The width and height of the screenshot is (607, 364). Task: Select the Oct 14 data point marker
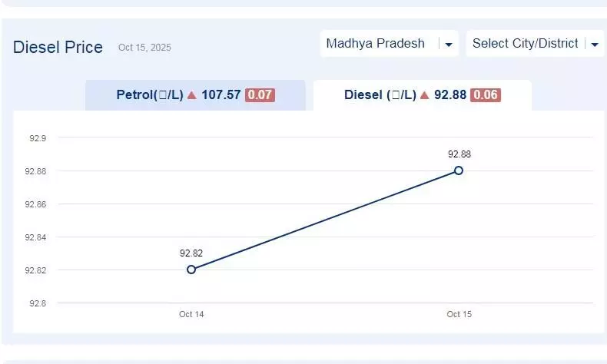pos(191,270)
